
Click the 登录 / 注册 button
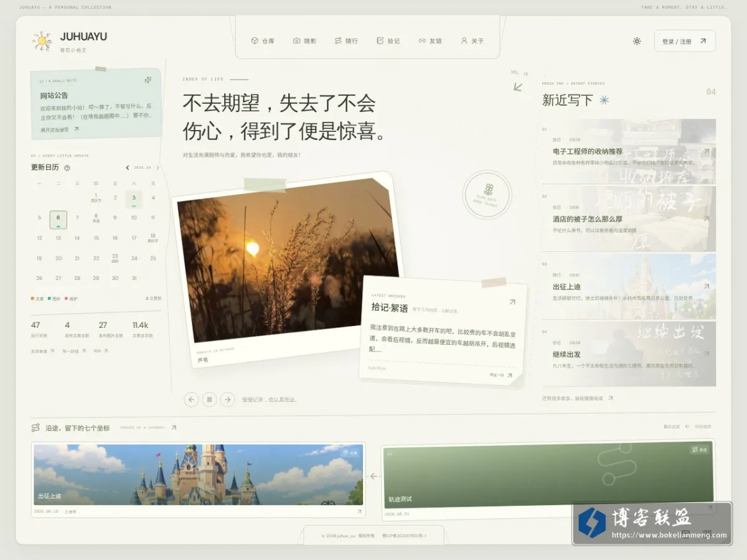[685, 41]
